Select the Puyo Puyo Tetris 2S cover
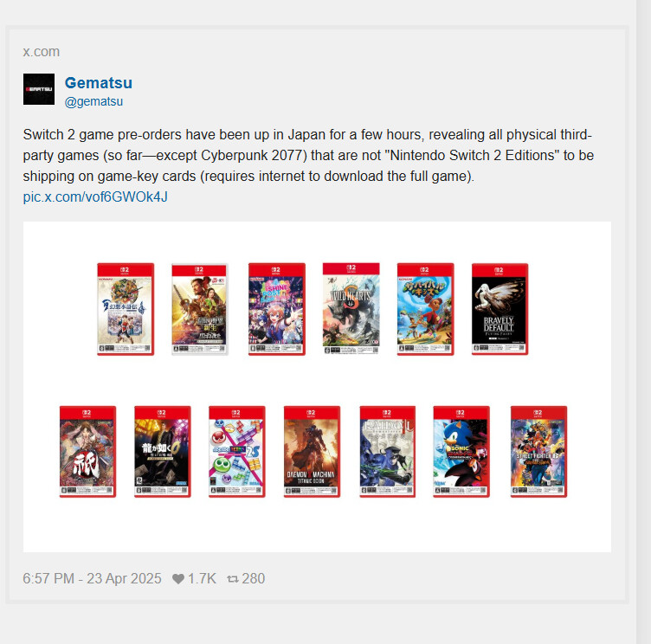The width and height of the screenshot is (651, 644). (x=237, y=452)
